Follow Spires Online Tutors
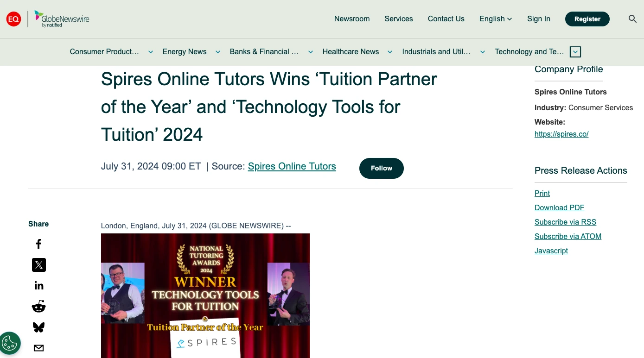This screenshot has height=358, width=644. (x=381, y=168)
